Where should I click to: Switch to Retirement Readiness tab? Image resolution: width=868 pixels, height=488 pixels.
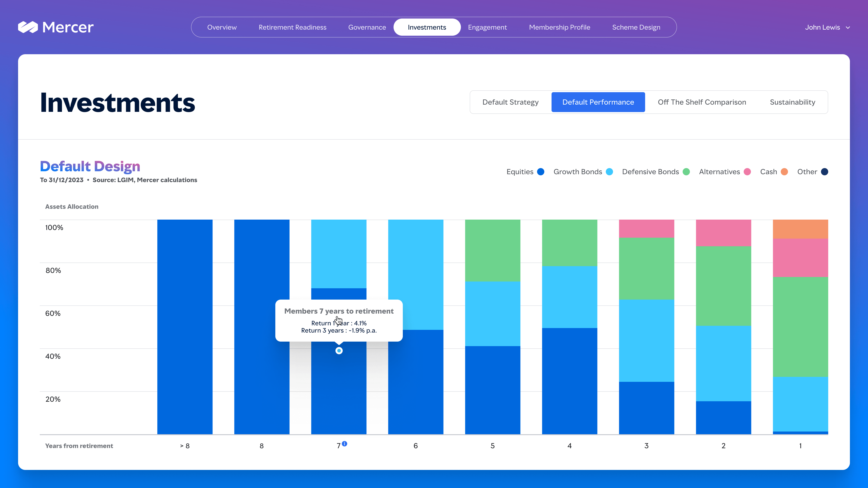[x=292, y=27]
